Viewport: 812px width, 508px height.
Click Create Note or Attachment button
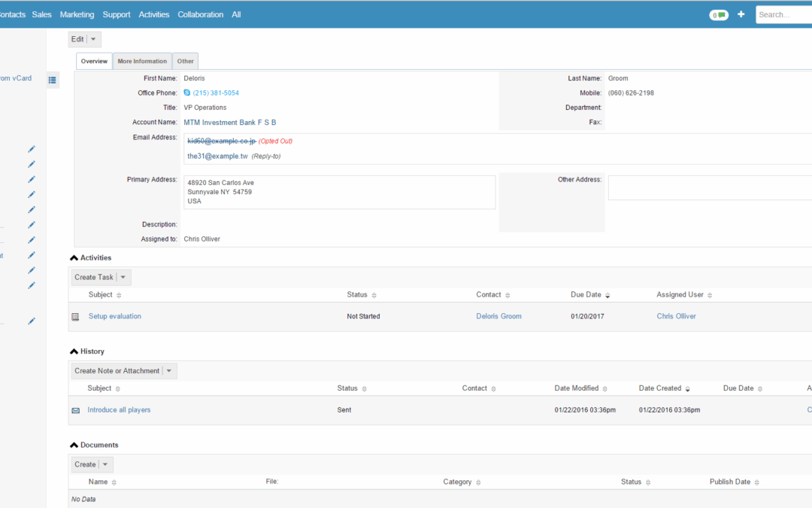tap(117, 371)
